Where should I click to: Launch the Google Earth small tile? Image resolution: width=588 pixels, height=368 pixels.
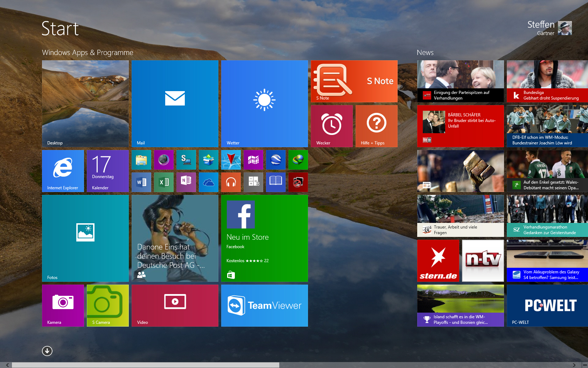point(276,160)
